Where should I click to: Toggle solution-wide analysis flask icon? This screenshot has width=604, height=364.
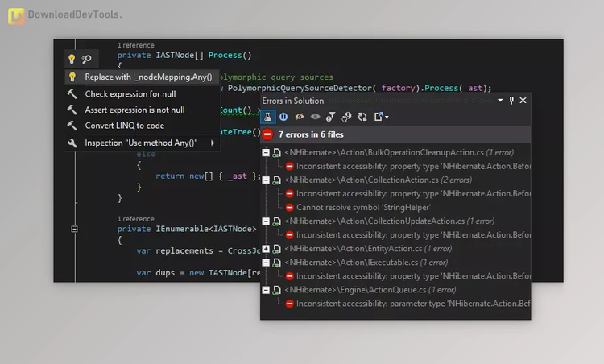[267, 117]
